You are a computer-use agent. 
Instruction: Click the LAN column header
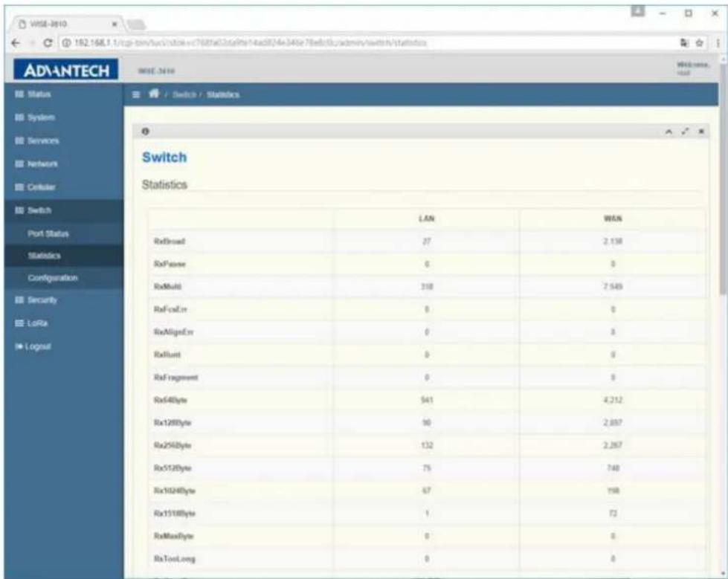(x=426, y=218)
